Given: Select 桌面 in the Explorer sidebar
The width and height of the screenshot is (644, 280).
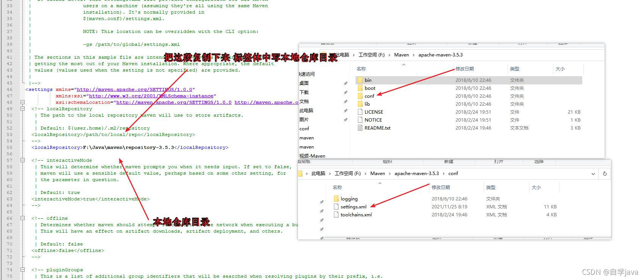Looking at the screenshot, I should 304,83.
